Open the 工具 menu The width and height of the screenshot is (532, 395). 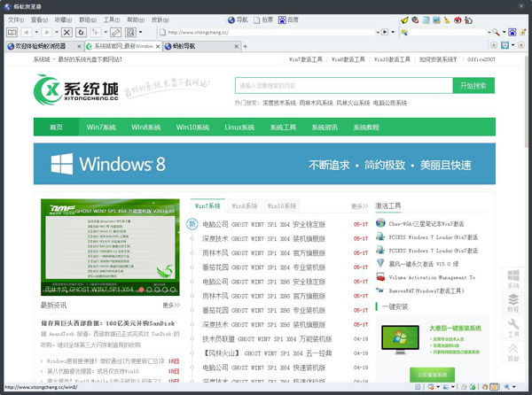(112, 20)
